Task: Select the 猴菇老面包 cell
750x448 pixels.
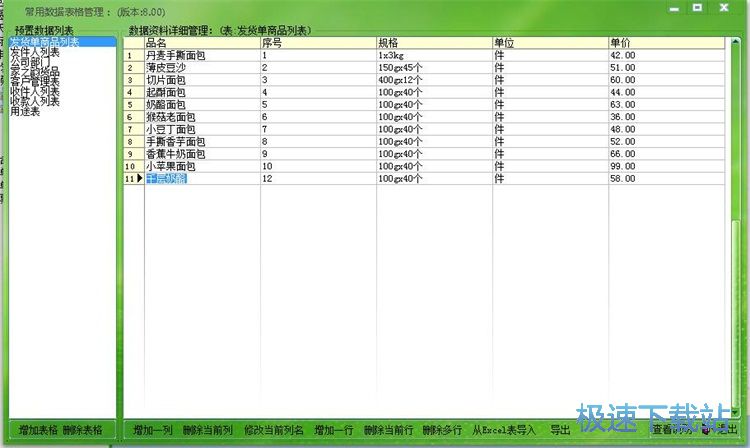Action: coord(202,117)
